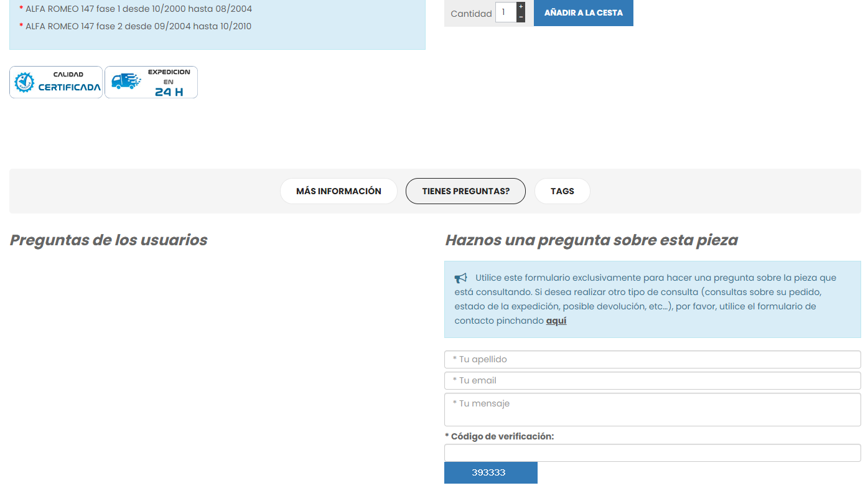Screen dimensions: 868x488
Task: Click the Tu mensaje text area
Action: click(x=653, y=410)
